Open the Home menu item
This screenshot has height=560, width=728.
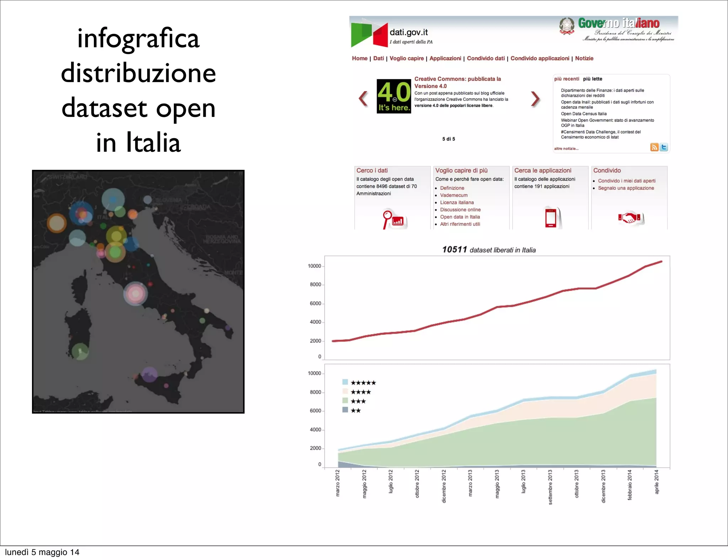pos(360,58)
